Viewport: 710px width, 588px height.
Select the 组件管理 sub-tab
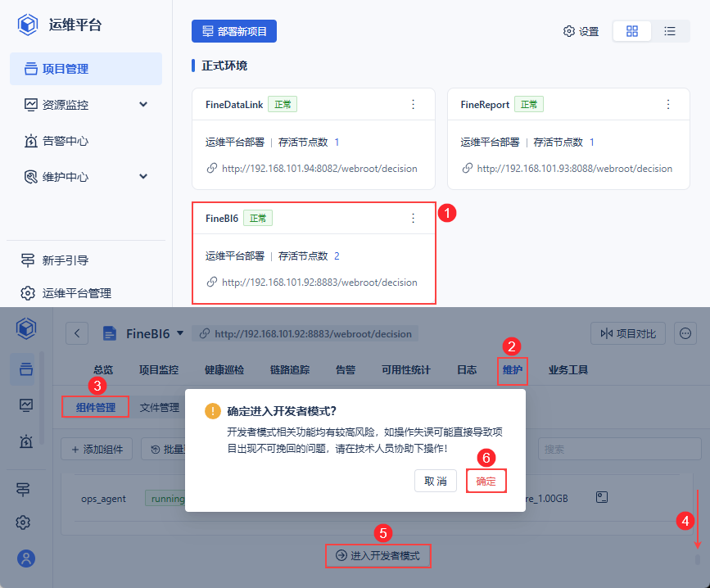point(96,407)
